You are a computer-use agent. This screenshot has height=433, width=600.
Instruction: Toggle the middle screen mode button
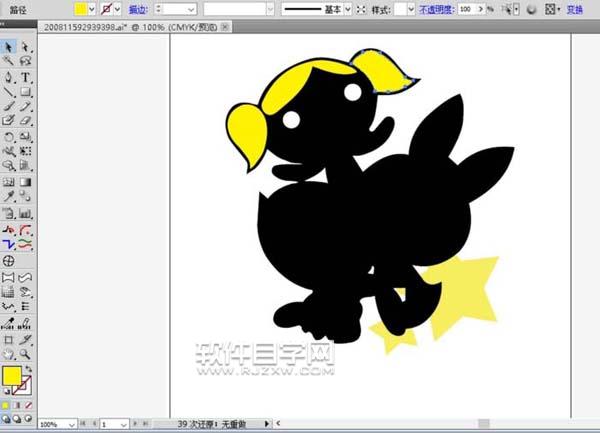coord(17,419)
